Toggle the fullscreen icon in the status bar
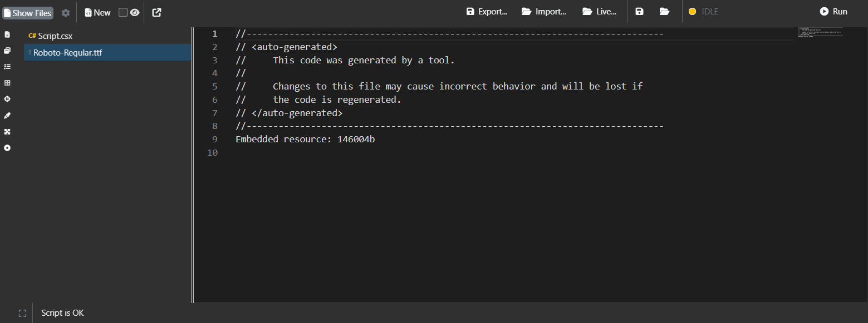The width and height of the screenshot is (868, 323). coord(22,313)
